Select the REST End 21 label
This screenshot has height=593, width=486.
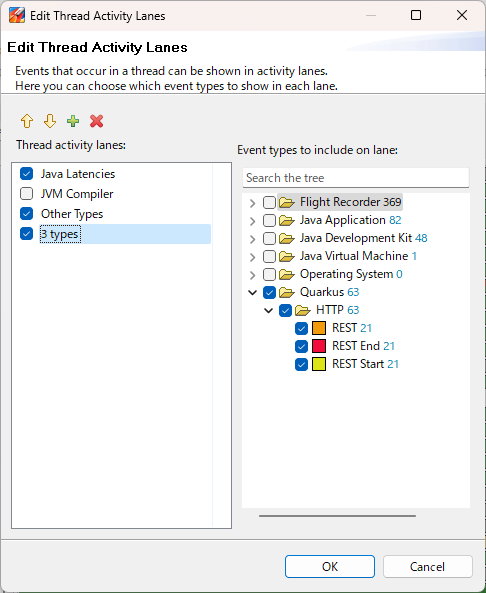tap(363, 346)
